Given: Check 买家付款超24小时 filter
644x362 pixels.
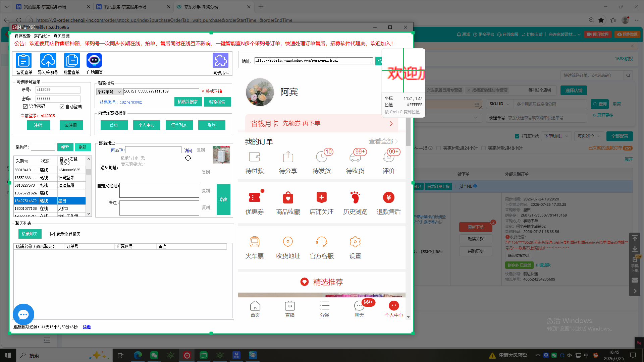Looking at the screenshot, I should click(438, 148).
